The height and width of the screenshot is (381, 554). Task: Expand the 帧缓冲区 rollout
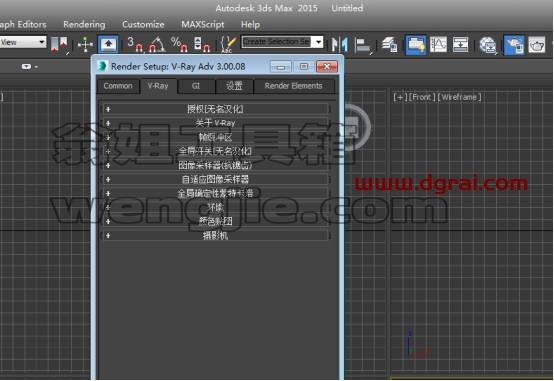click(216, 137)
